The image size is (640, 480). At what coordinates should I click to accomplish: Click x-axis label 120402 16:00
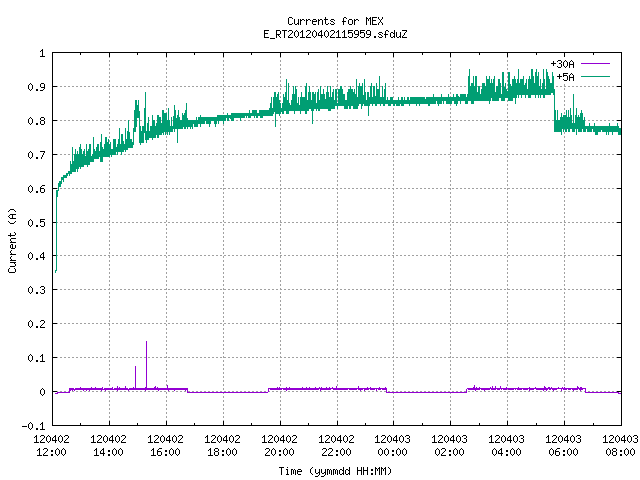165,446
